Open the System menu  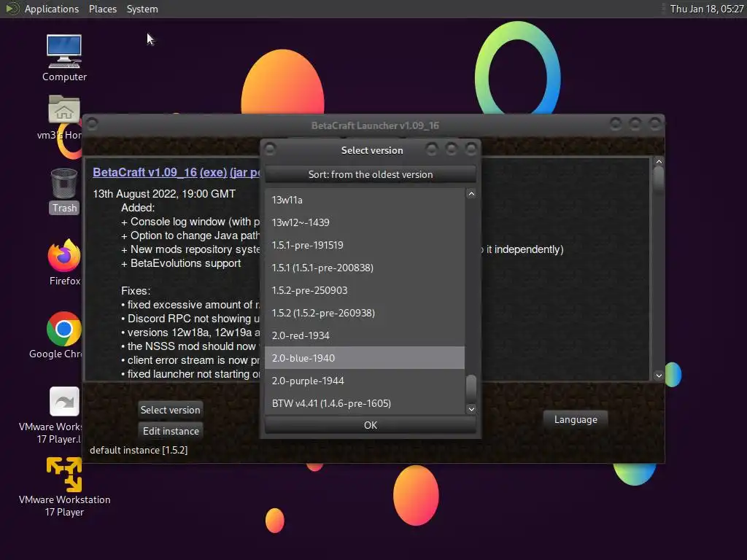click(x=142, y=9)
